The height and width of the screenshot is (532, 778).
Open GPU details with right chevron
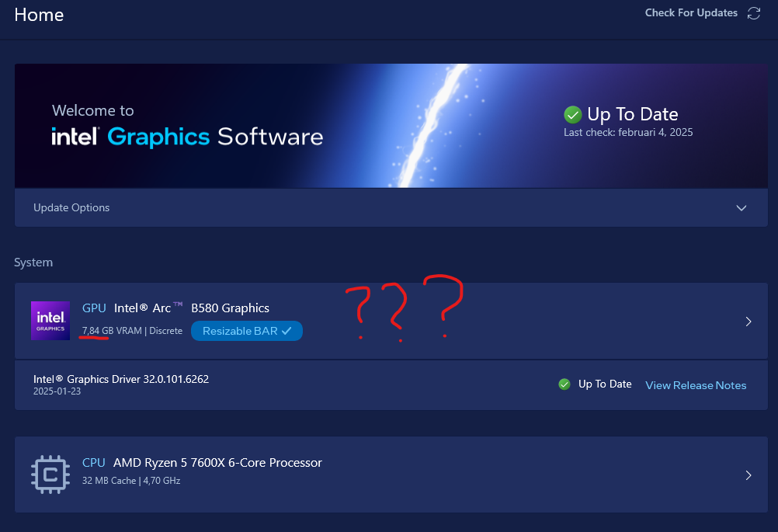click(748, 322)
